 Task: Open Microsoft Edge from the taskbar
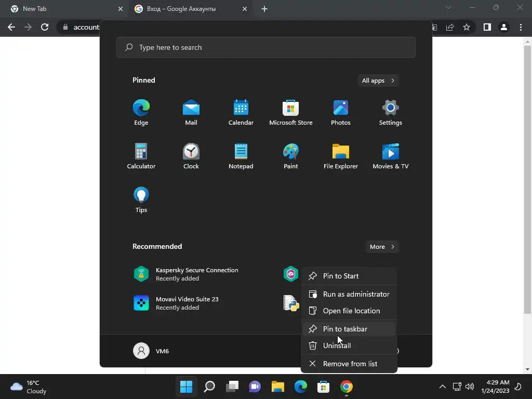(301, 387)
